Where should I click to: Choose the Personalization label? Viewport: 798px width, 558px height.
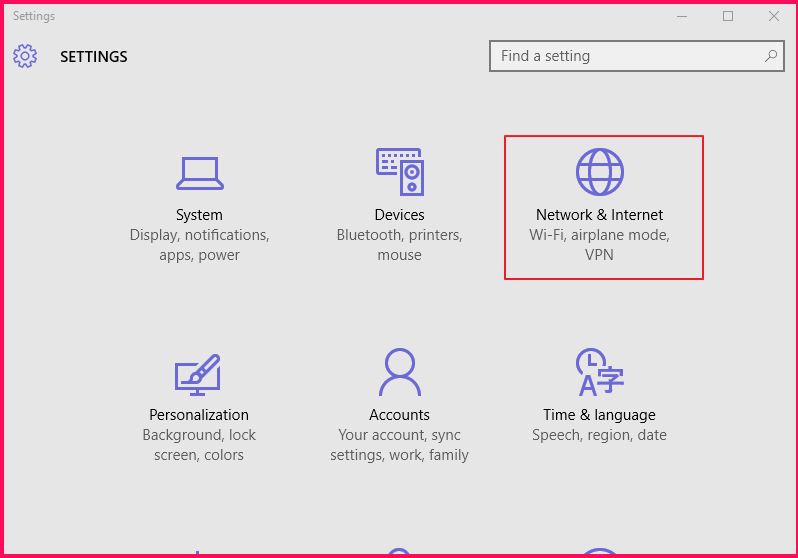(x=199, y=415)
